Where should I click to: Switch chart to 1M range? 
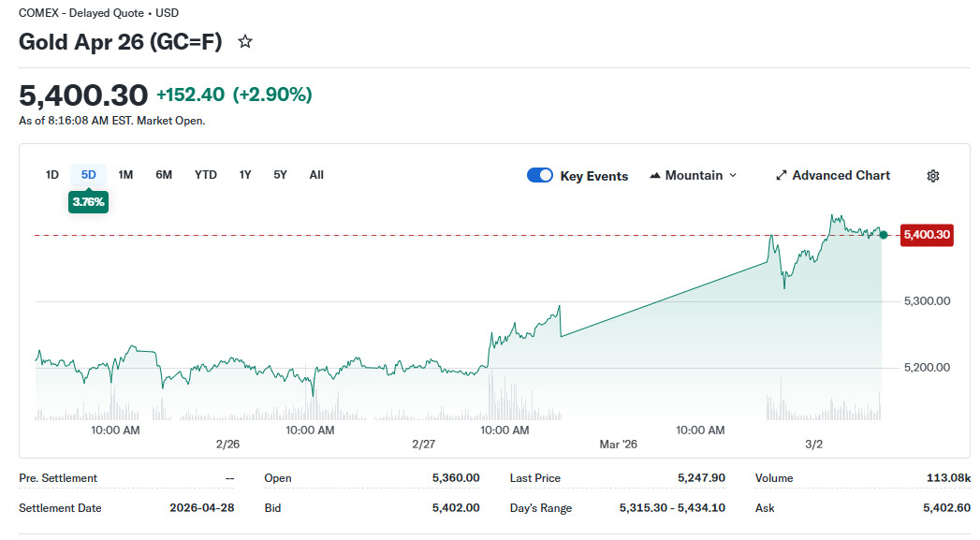click(125, 175)
